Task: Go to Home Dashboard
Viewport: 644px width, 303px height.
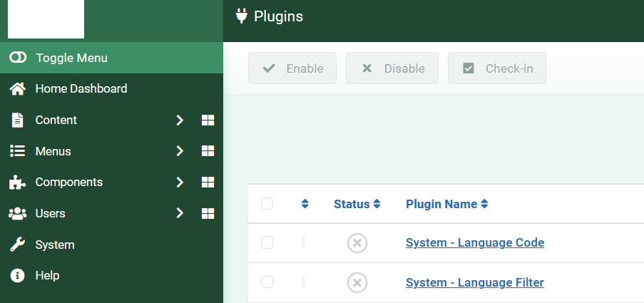Action: click(x=81, y=89)
